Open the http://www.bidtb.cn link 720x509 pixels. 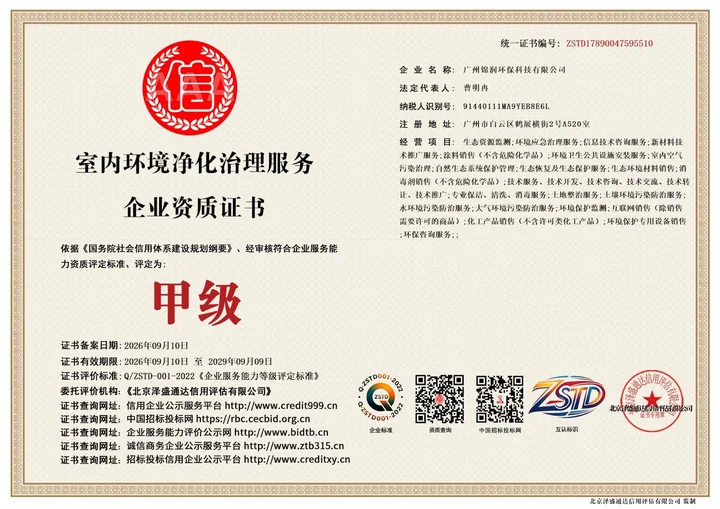(281, 432)
